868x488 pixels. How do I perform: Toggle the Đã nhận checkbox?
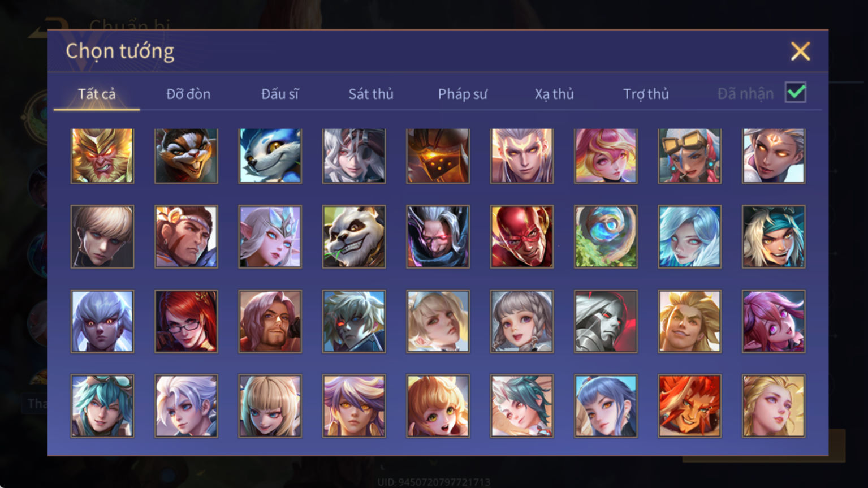coord(796,92)
